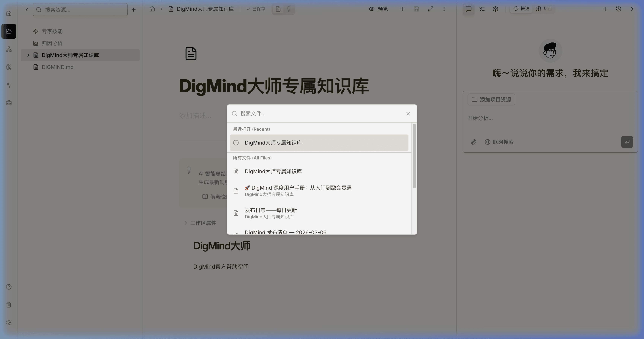Select the 快速 fast mode

(521, 9)
